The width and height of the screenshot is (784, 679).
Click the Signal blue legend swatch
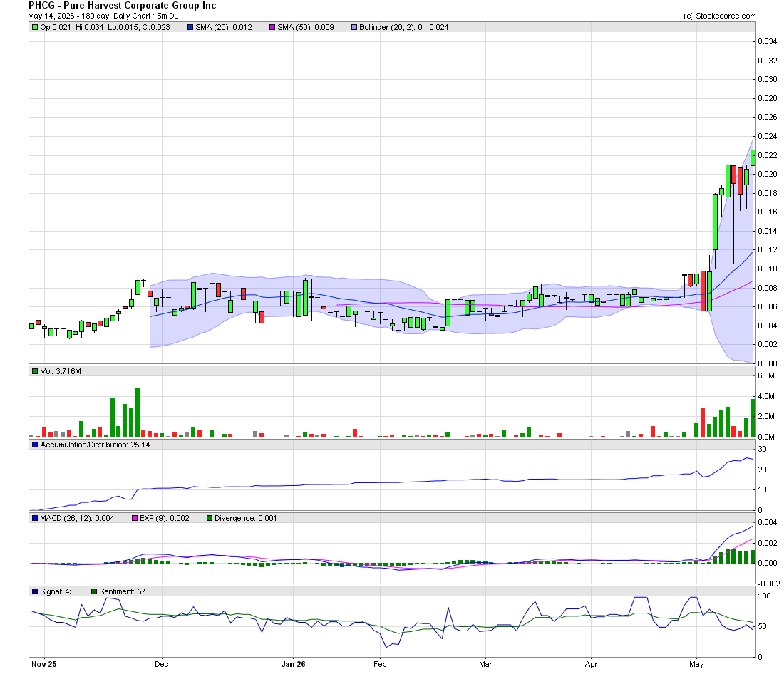coord(35,591)
